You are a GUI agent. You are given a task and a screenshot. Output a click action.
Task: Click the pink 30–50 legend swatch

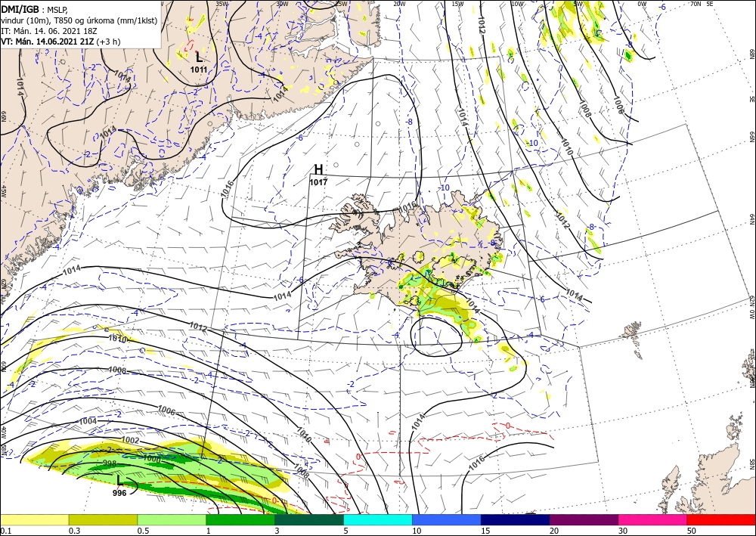pyautogui.click(x=653, y=519)
